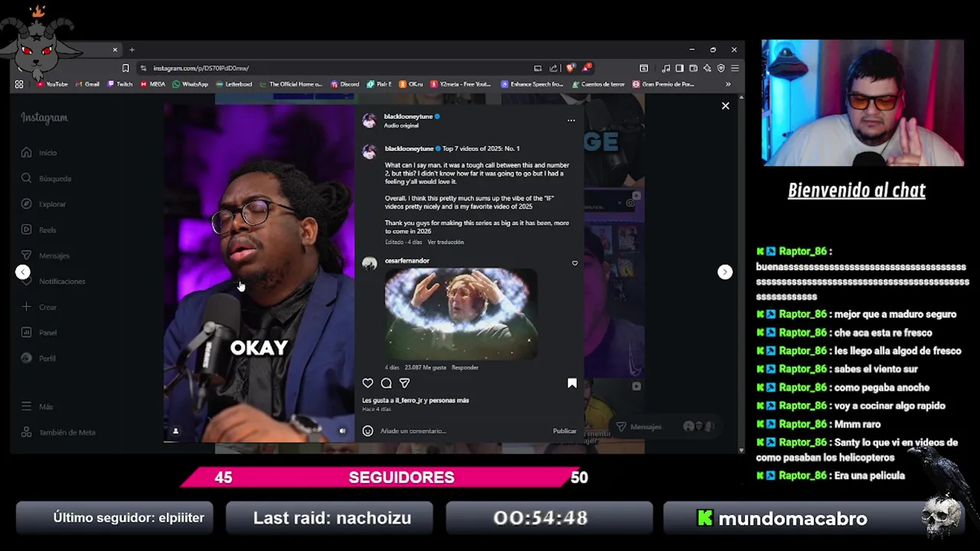Image resolution: width=980 pixels, height=551 pixels.
Task: Open the browser hamburger menu
Action: 734,68
